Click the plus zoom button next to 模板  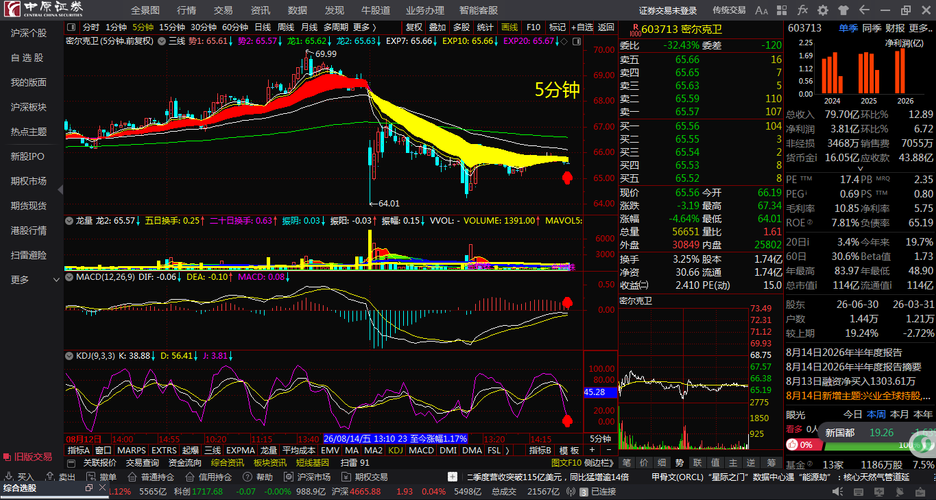point(592,450)
